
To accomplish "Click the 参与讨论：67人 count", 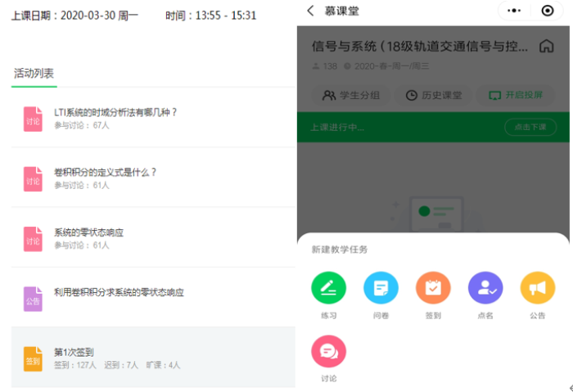I will (x=82, y=125).
